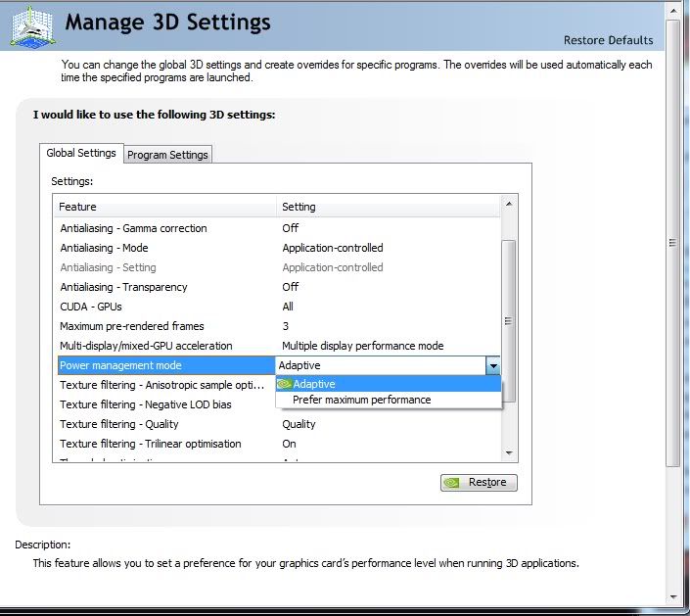This screenshot has width=690, height=616.
Task: Click Restore Defaults link
Action: point(608,40)
